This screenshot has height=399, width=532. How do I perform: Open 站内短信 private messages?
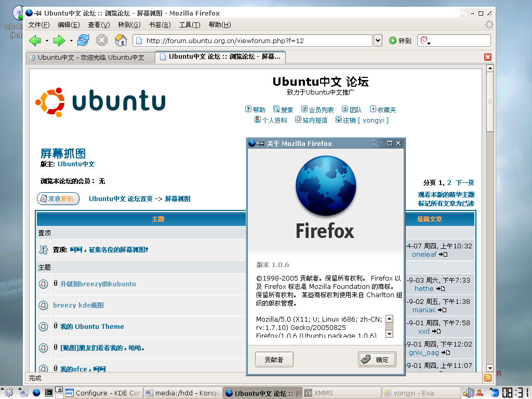point(311,120)
